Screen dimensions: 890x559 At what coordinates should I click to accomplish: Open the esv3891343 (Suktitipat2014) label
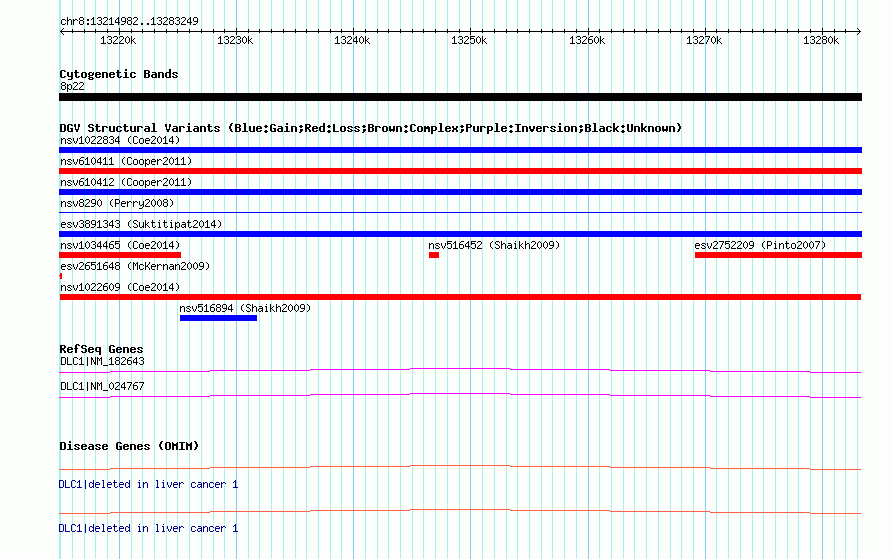141,224
